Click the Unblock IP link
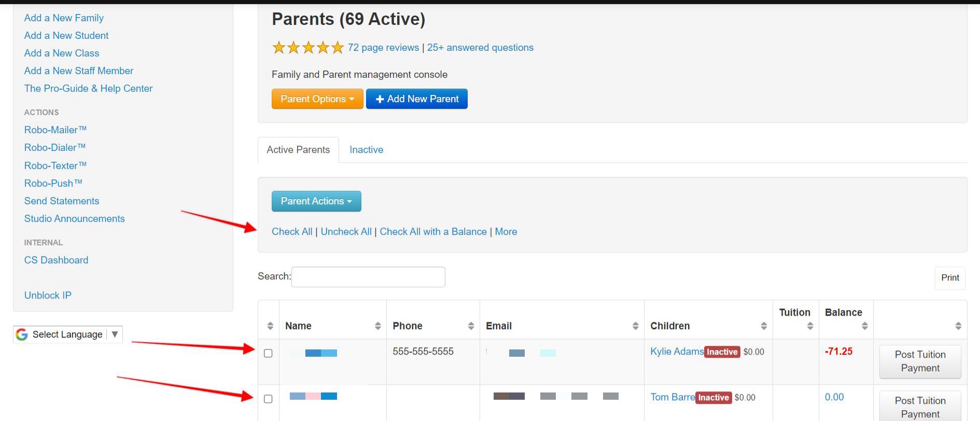This screenshot has height=421, width=980. pyautogui.click(x=48, y=296)
